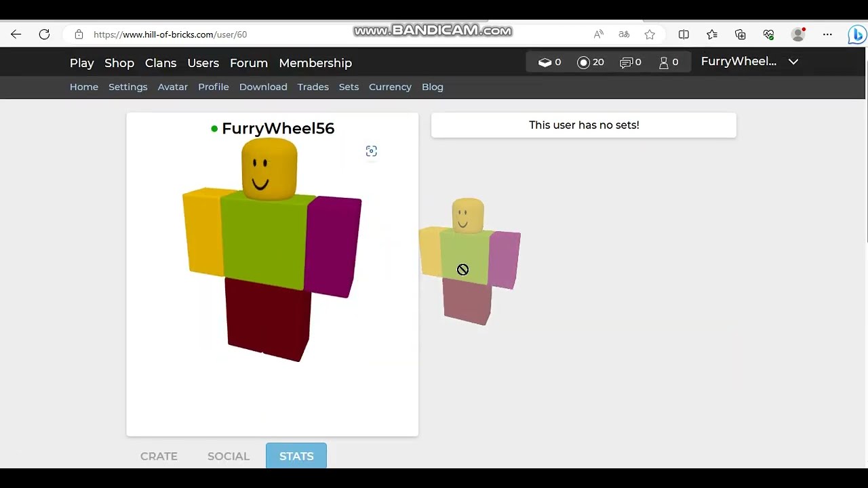Viewport: 868px width, 488px height.
Task: Open the Bing Copilot sidebar icon
Action: point(857,35)
